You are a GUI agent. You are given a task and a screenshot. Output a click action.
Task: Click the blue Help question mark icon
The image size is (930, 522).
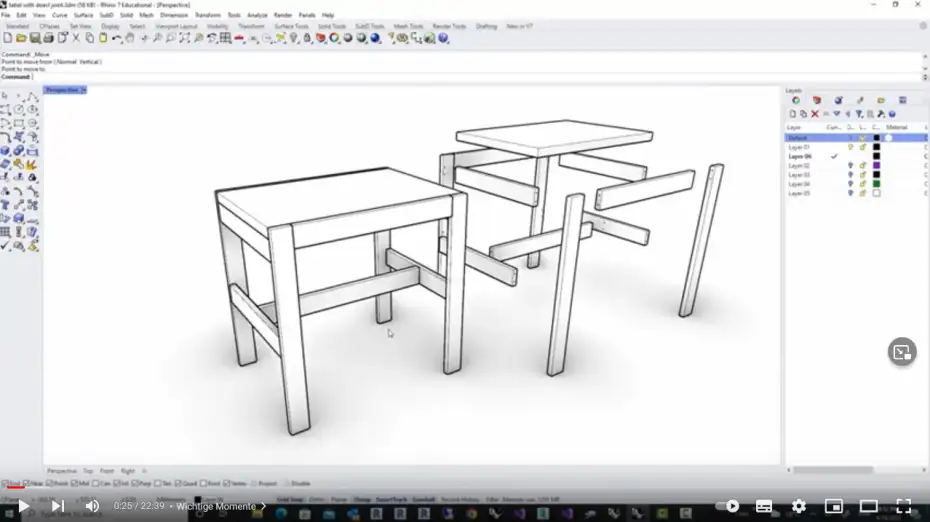pyautogui.click(x=443, y=38)
